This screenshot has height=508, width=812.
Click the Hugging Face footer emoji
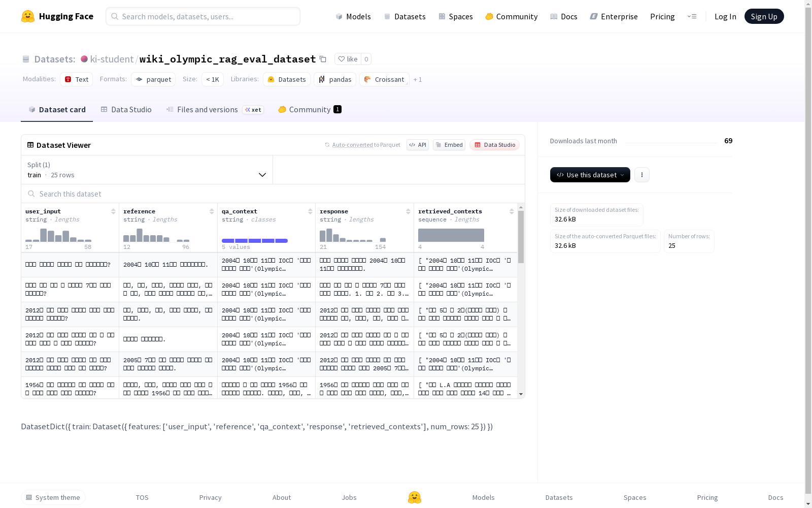(415, 497)
